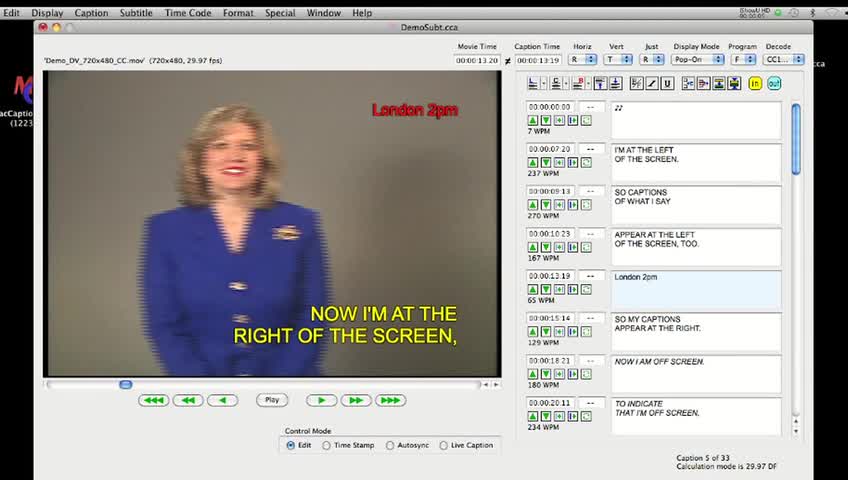
Task: Open the left-justify options arrow beside the L icon
Action: tap(544, 84)
